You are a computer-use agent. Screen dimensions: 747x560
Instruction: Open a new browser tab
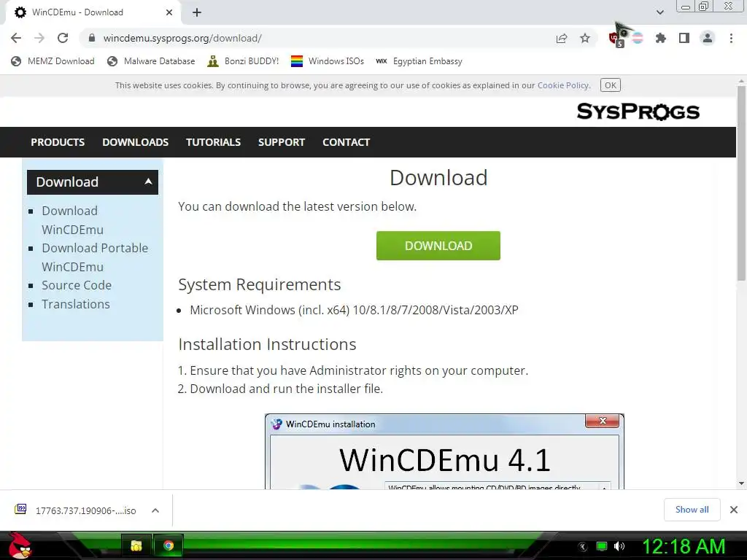pos(197,12)
